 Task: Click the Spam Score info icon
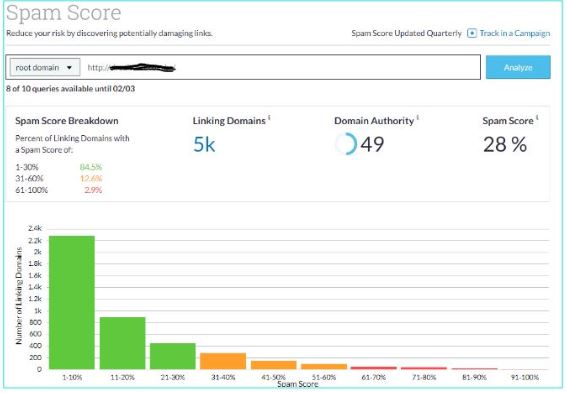(537, 117)
